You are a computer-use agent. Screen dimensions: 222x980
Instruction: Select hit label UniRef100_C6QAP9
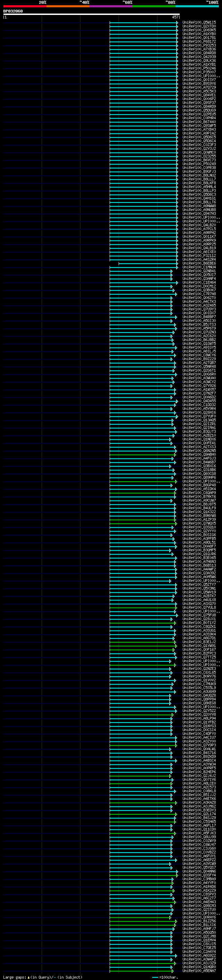click(199, 493)
